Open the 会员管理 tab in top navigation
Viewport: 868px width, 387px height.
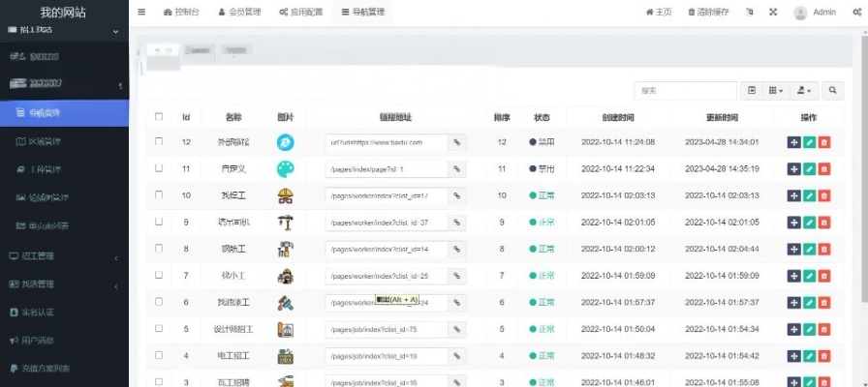tap(239, 13)
